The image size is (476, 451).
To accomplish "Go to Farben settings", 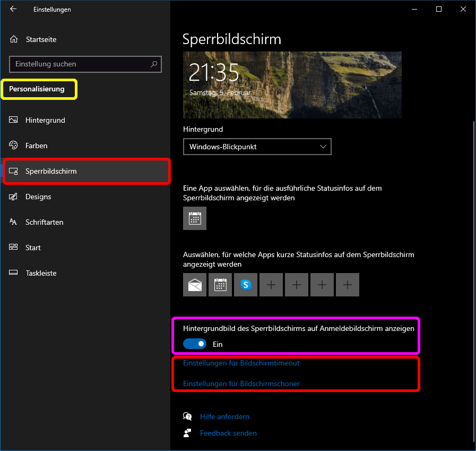I will point(36,146).
